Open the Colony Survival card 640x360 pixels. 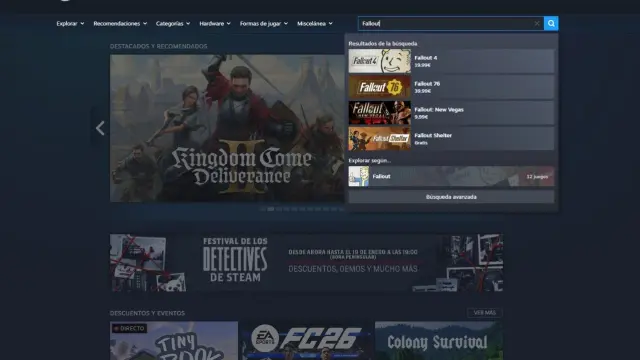pos(439,341)
